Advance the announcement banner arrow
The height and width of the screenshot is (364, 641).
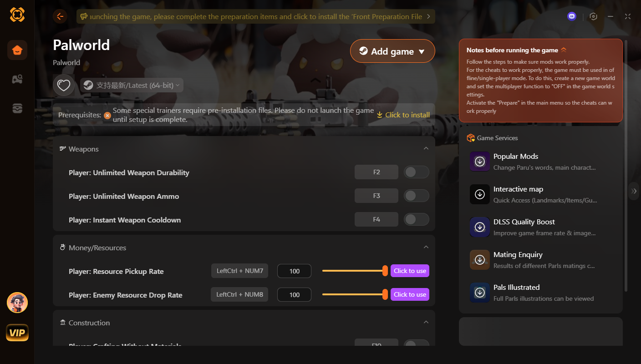(x=428, y=16)
